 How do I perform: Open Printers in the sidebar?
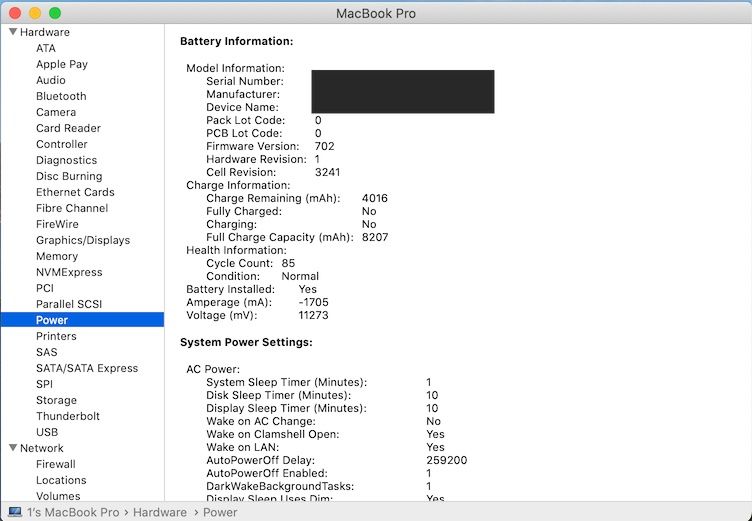[x=56, y=336]
